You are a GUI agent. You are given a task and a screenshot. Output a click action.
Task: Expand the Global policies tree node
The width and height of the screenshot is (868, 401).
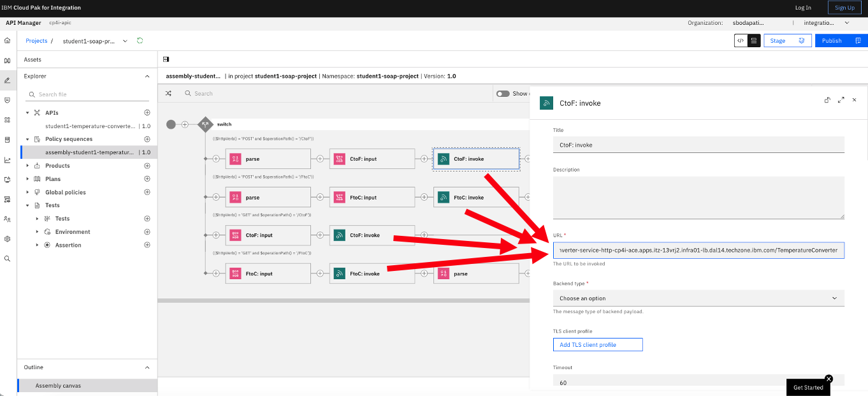click(x=27, y=192)
